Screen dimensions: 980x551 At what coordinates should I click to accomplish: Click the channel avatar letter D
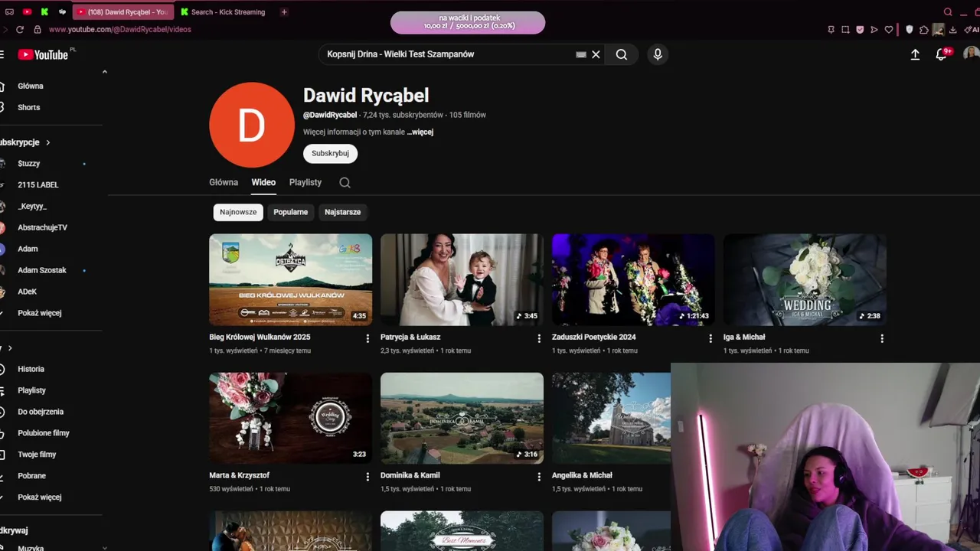[252, 125]
